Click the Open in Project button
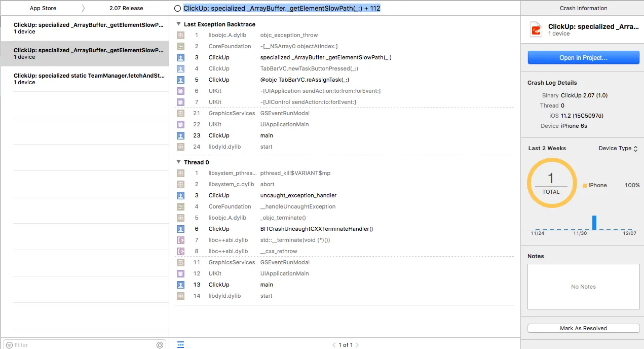644x349 pixels. point(583,57)
